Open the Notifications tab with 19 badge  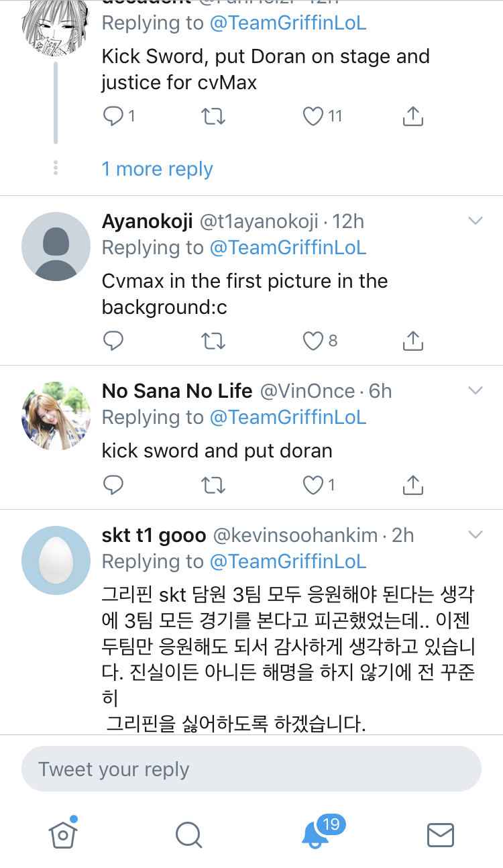pos(315,834)
